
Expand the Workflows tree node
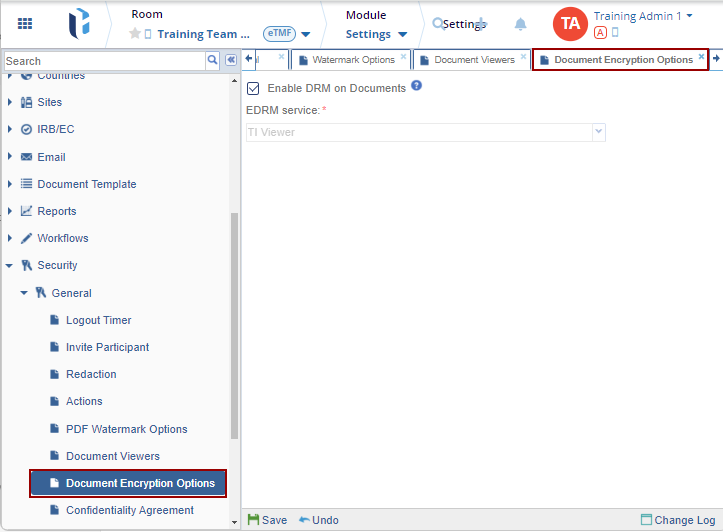(9, 238)
